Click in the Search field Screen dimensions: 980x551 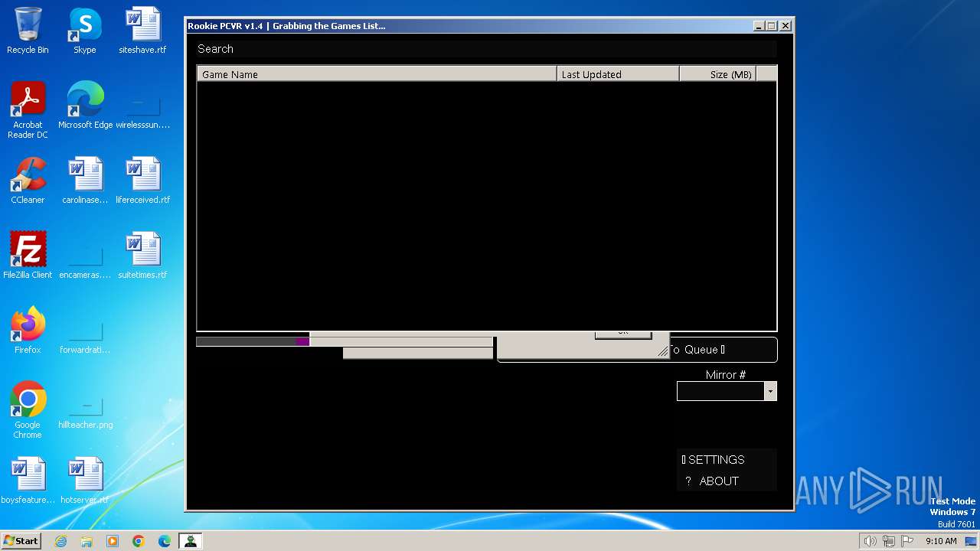(x=486, y=49)
